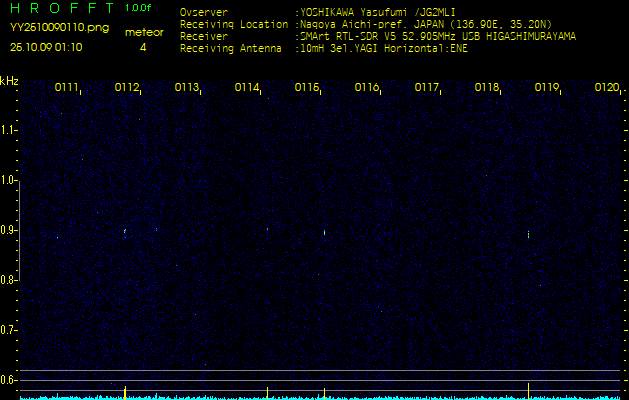Click the time marker 0116
Image resolution: width=629 pixels, height=400 pixels.
(x=366, y=87)
